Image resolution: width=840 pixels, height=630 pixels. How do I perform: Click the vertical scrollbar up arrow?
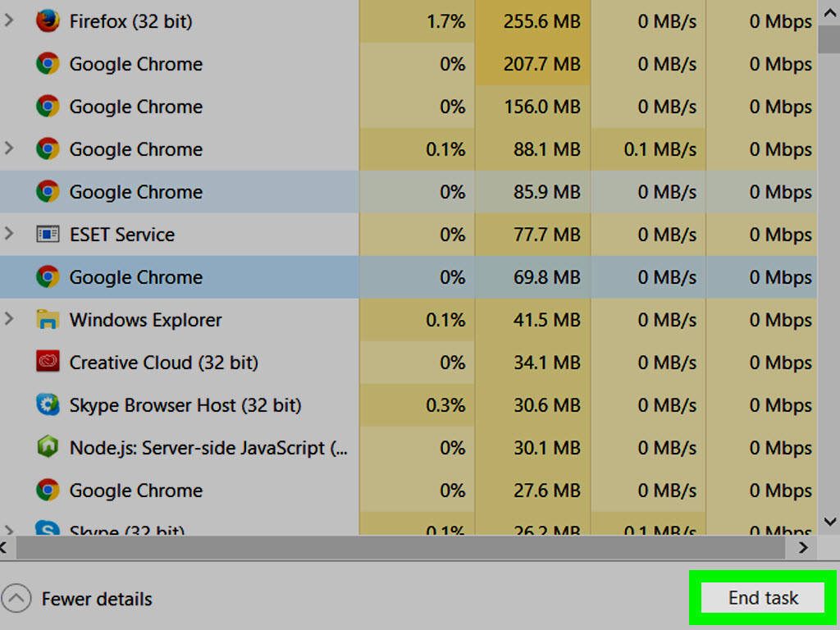click(x=829, y=13)
